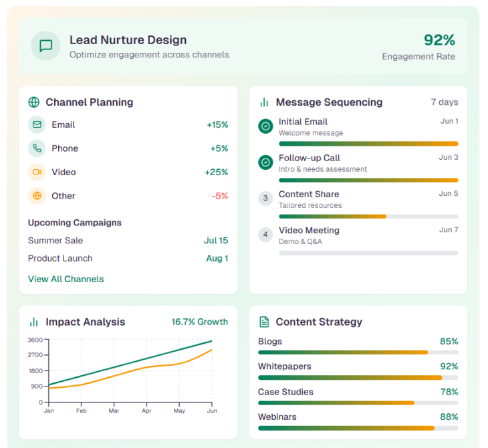Select the Video camera icon

[x=37, y=173]
